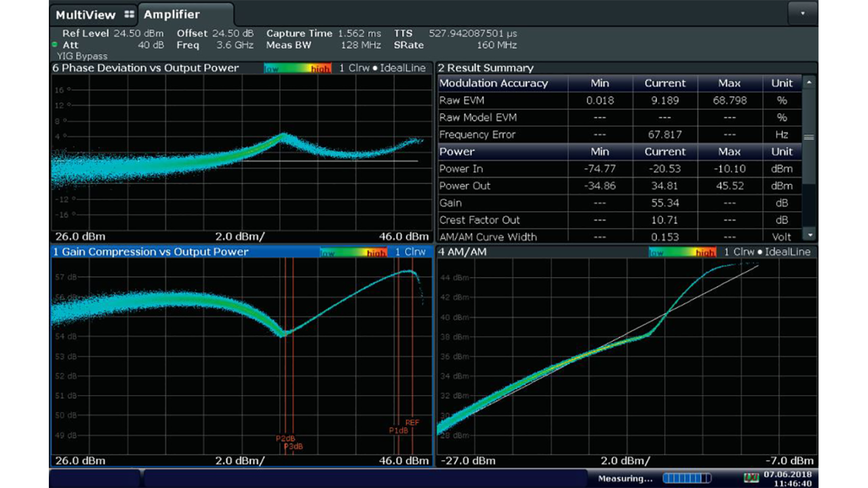Click the 26.0 dBm start value in Phase Deviation
Screen dimensions: 868x488
[79, 237]
